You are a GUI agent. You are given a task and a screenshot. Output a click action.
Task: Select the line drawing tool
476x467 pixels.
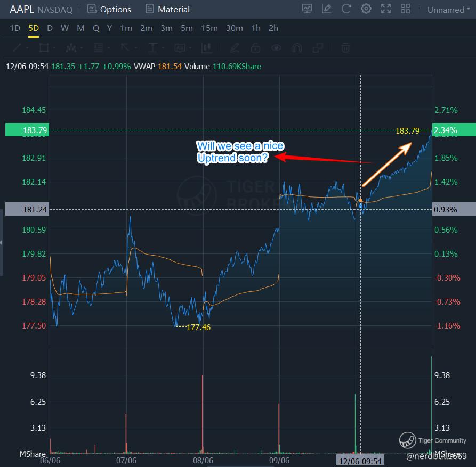[x=17, y=47]
